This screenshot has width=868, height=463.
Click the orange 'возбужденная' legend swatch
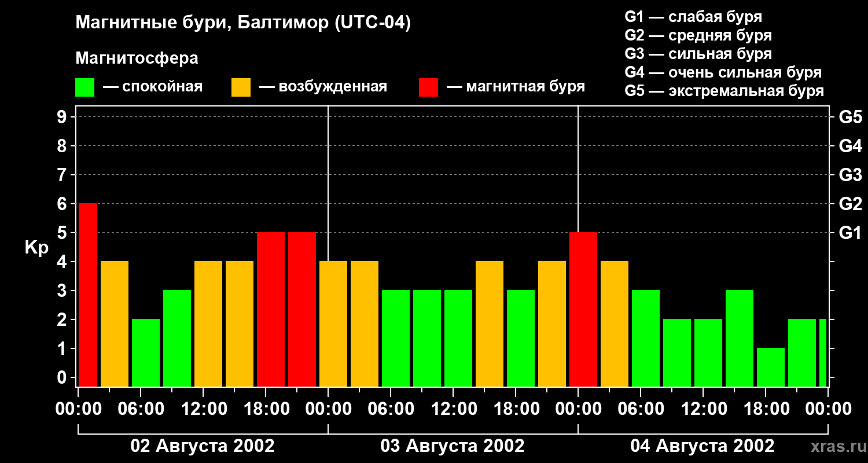(241, 87)
